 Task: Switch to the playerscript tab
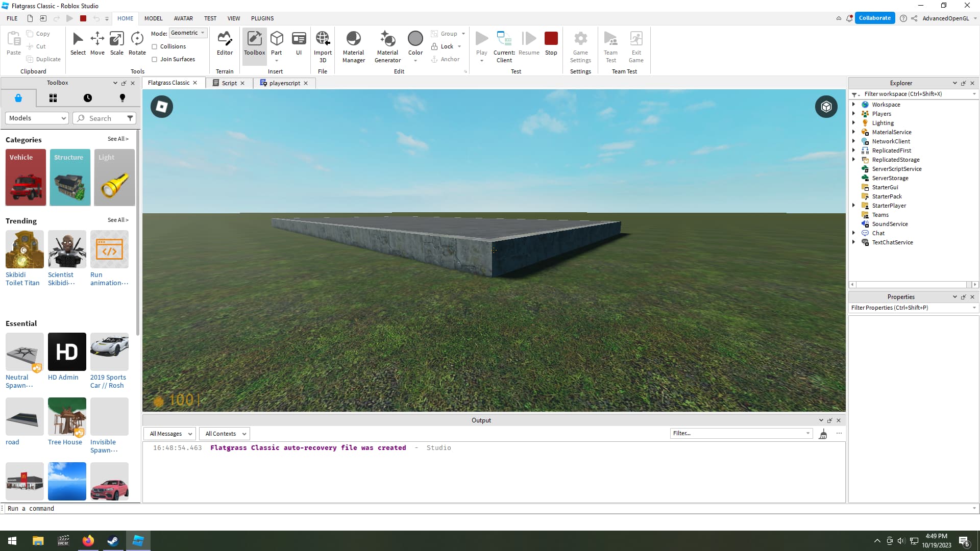pos(284,83)
